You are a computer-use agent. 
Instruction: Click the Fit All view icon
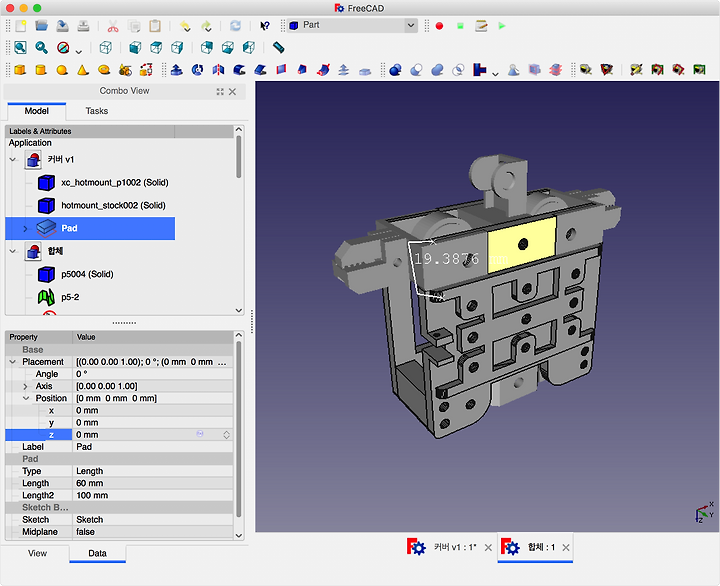(20, 47)
